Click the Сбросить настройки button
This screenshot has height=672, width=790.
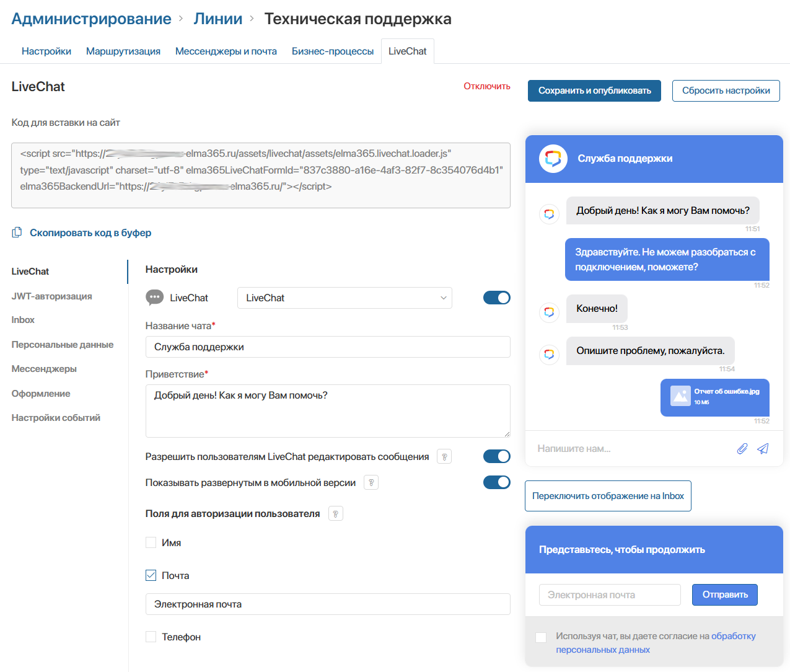tap(726, 91)
